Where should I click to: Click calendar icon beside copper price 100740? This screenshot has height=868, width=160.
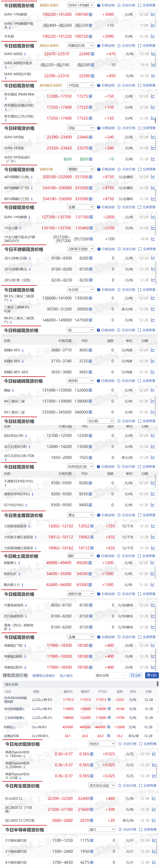point(91,14)
